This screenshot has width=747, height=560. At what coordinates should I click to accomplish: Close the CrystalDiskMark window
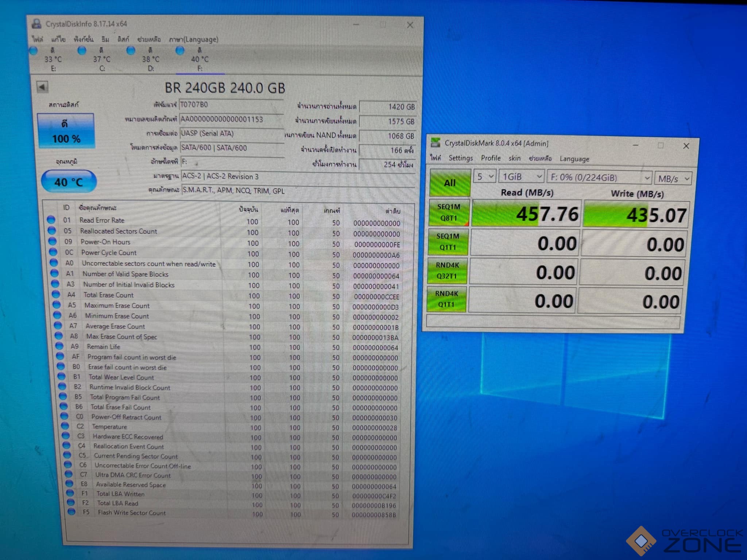pos(686,146)
